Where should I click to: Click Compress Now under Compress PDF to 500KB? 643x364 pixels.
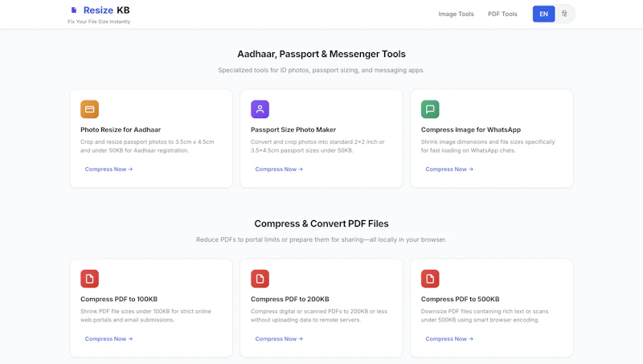tap(449, 339)
